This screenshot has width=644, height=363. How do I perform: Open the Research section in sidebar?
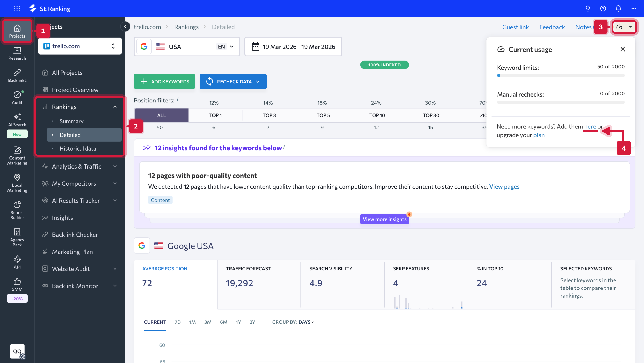[x=17, y=54]
